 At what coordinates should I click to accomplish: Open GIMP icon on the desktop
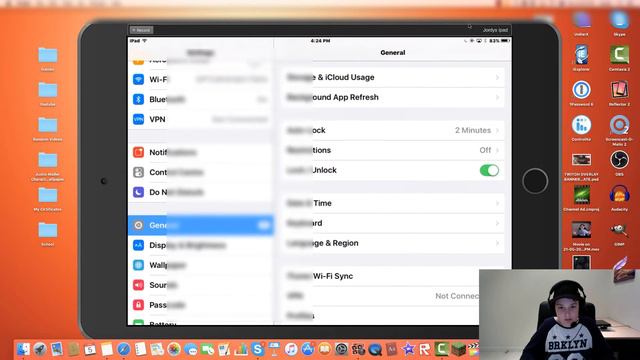pos(619,230)
